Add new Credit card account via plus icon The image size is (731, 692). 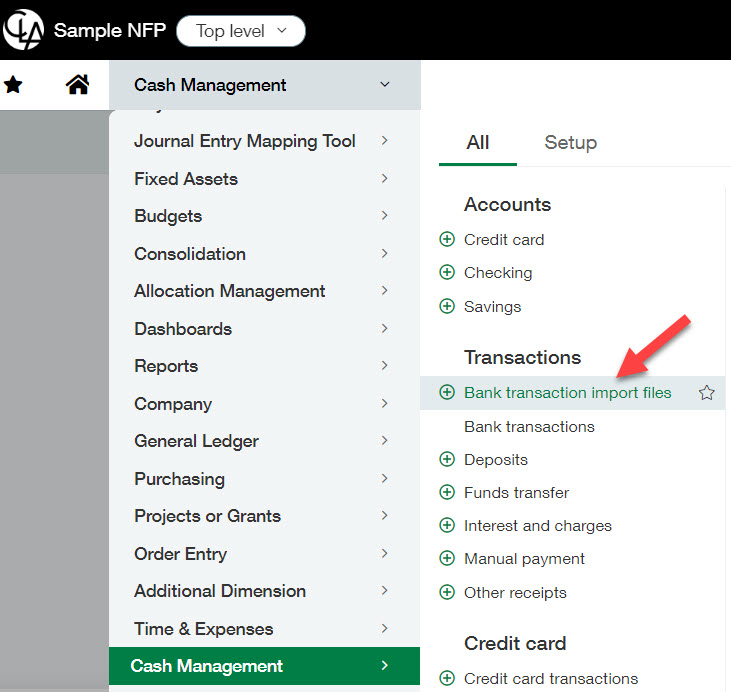click(x=447, y=240)
